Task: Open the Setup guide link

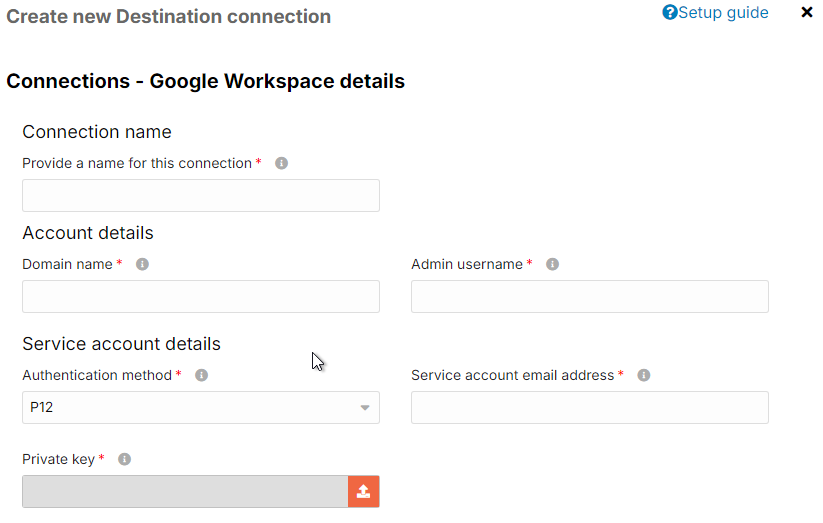Action: pyautogui.click(x=723, y=13)
